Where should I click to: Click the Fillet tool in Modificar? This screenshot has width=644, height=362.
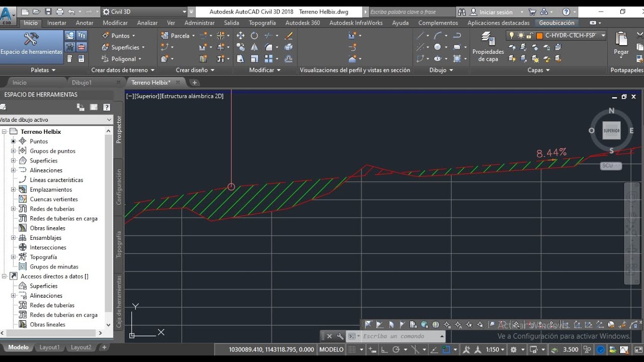click(x=269, y=47)
